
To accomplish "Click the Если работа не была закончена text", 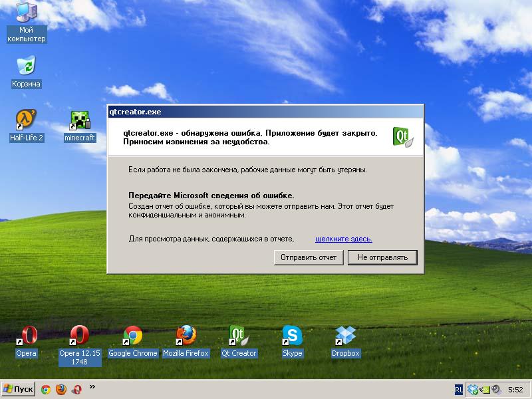I will [x=247, y=170].
